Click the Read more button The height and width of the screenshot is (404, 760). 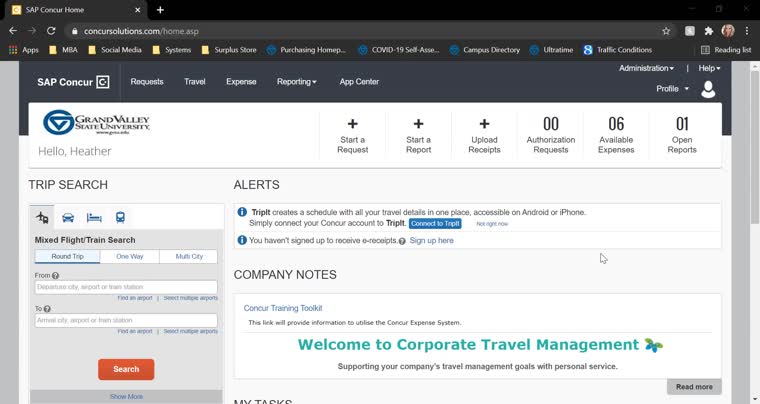[694, 387]
